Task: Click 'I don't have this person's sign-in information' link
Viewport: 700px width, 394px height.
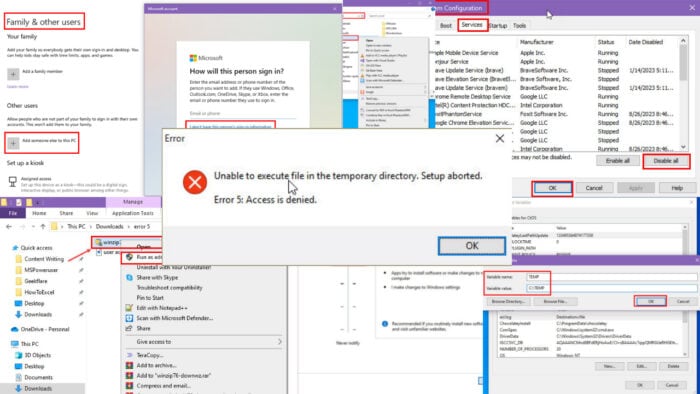Action: 230,126
